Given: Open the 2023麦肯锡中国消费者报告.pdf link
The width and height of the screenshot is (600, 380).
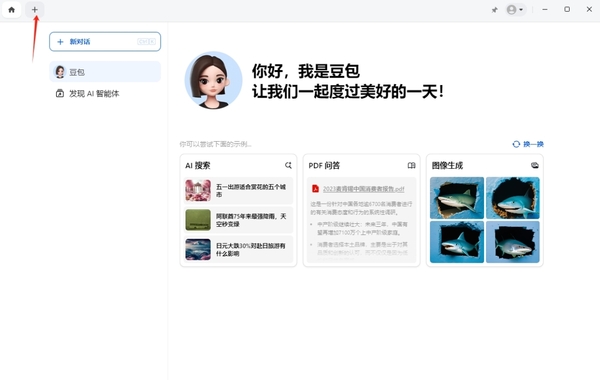Looking at the screenshot, I should click(364, 189).
